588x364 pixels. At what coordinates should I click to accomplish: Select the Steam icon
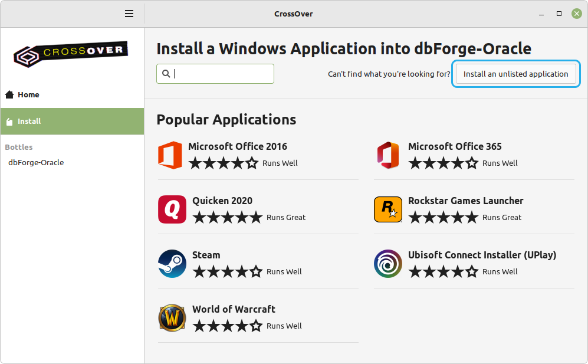click(172, 264)
